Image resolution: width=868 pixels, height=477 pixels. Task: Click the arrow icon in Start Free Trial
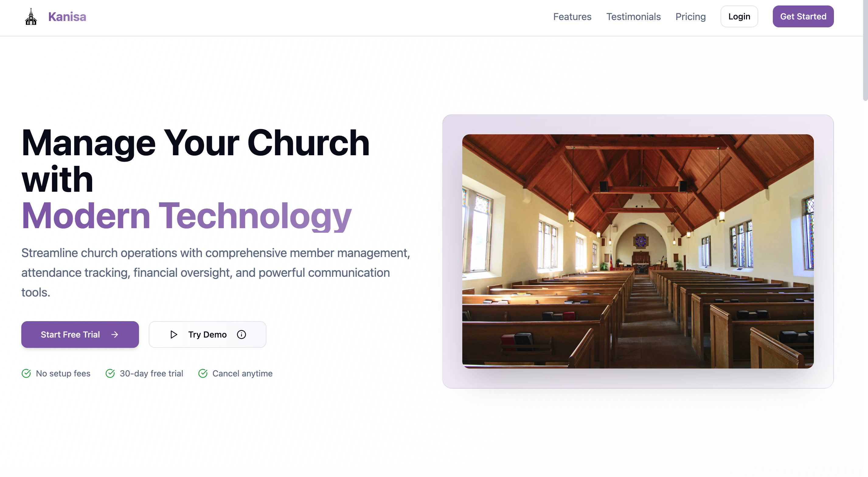pyautogui.click(x=115, y=334)
